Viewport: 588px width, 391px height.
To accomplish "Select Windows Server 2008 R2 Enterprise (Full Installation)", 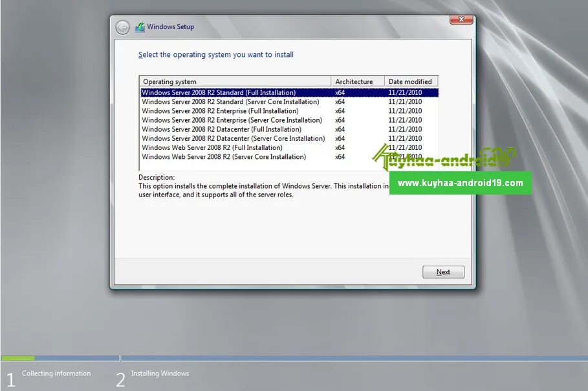I will [289, 111].
